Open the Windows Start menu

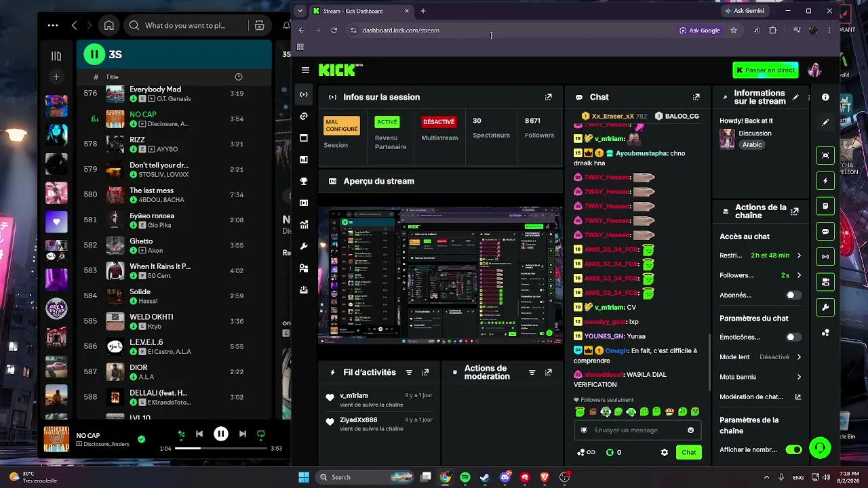pos(304,477)
